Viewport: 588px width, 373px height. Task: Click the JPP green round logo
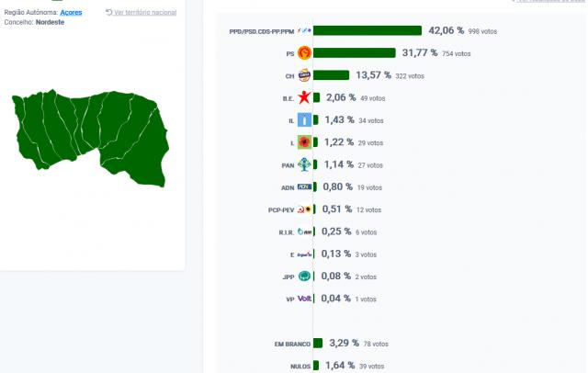pos(304,276)
